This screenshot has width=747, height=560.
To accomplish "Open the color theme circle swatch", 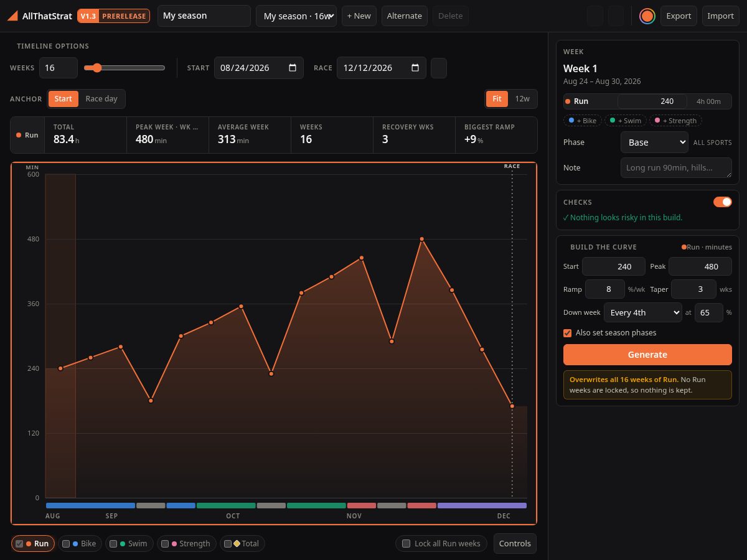I will pos(647,16).
